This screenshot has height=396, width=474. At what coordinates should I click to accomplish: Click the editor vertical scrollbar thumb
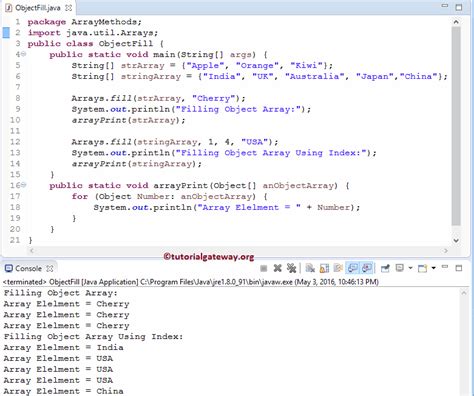coord(456,127)
